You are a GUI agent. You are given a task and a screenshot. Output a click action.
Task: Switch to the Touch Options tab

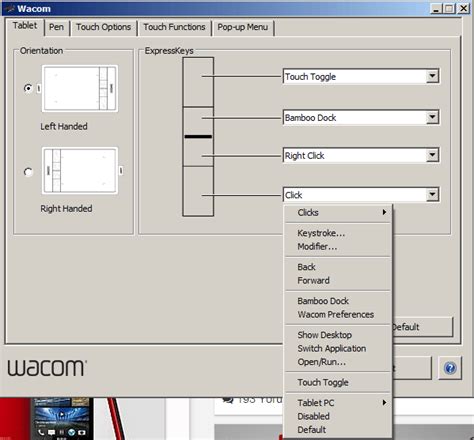click(x=103, y=27)
